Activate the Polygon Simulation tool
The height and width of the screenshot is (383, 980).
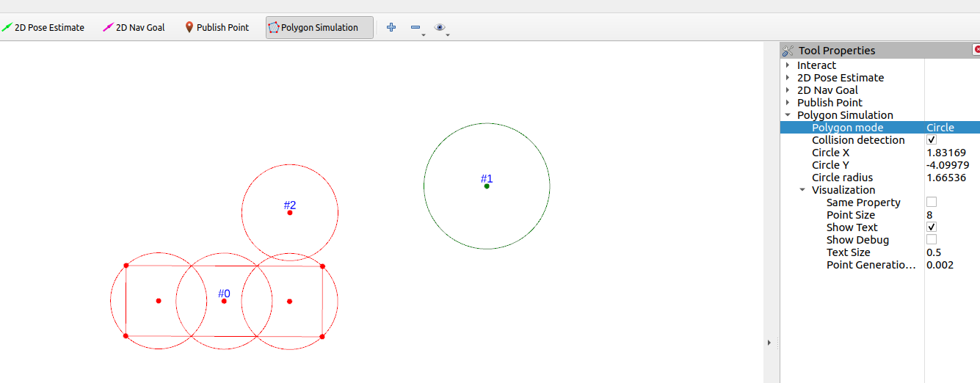tap(319, 27)
